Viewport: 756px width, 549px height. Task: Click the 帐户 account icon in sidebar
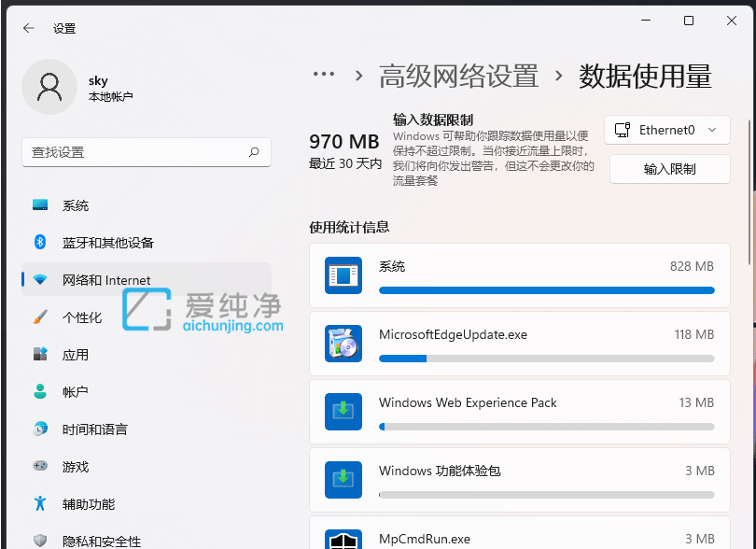38,392
